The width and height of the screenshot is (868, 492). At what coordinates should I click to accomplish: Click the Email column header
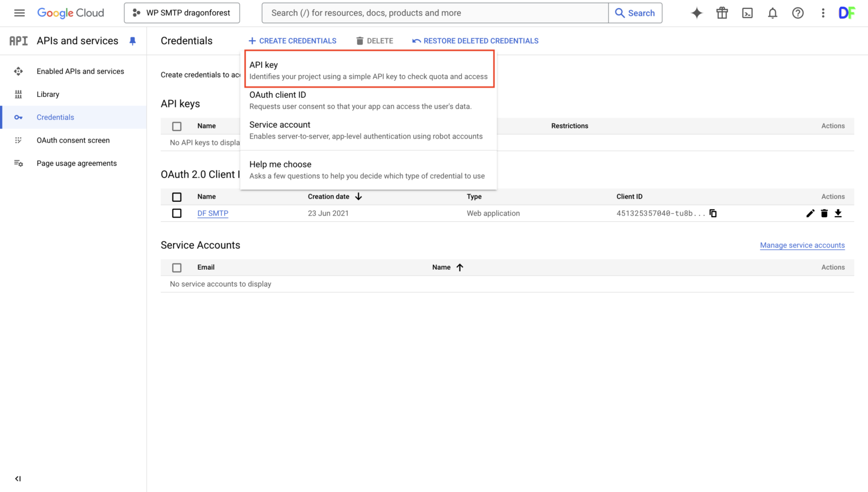[x=206, y=267]
